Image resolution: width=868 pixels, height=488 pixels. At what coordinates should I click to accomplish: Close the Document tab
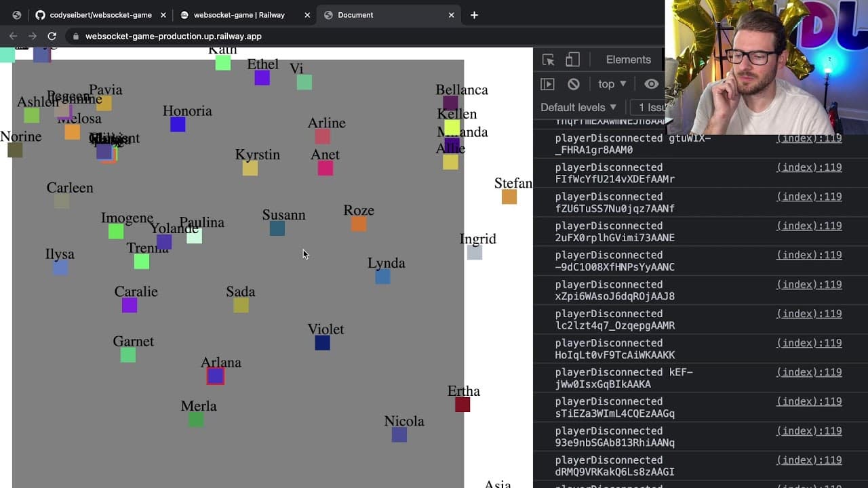[452, 15]
